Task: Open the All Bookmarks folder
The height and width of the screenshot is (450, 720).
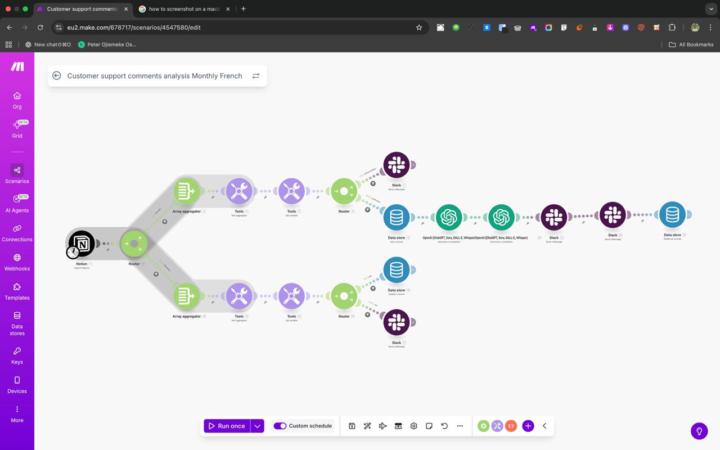Action: pyautogui.click(x=691, y=45)
